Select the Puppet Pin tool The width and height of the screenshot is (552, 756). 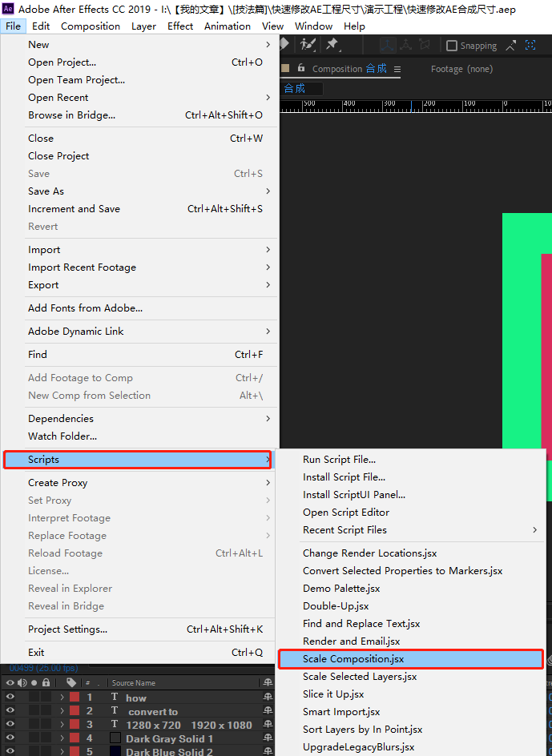coord(332,45)
